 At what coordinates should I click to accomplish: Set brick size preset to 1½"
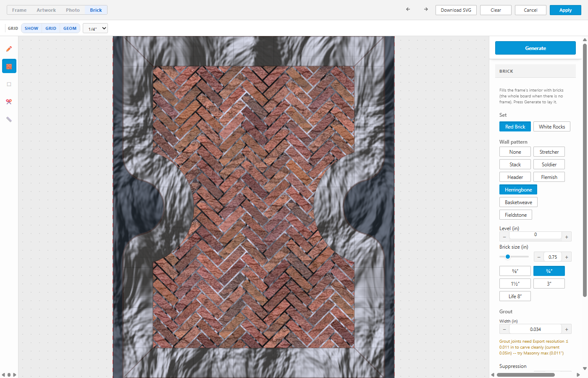(515, 284)
